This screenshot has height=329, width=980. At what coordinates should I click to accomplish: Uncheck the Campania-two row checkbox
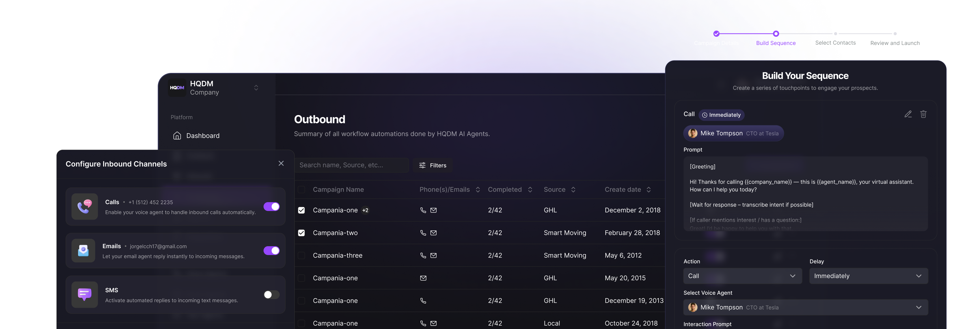point(301,233)
